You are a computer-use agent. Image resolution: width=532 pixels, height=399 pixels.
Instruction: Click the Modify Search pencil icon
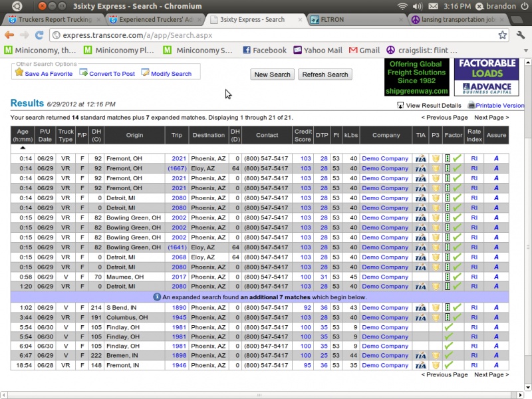coord(145,73)
